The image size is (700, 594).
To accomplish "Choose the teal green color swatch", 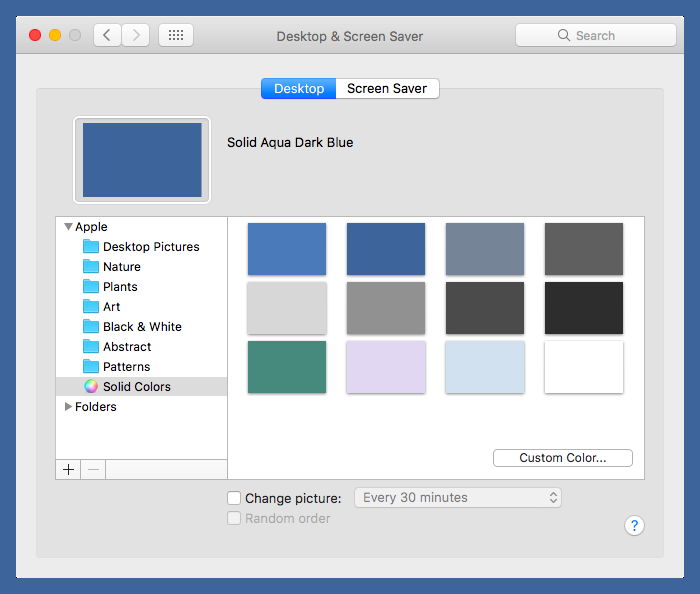I will coord(287,367).
